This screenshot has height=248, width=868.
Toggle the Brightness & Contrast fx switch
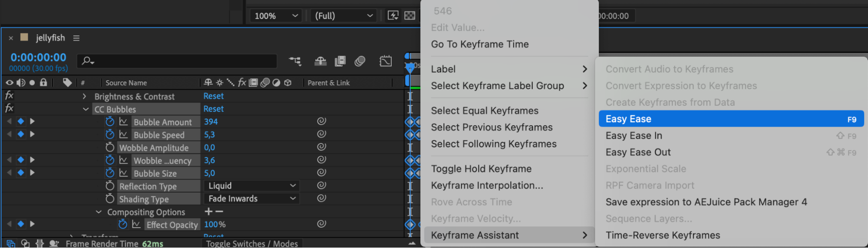pos(9,96)
